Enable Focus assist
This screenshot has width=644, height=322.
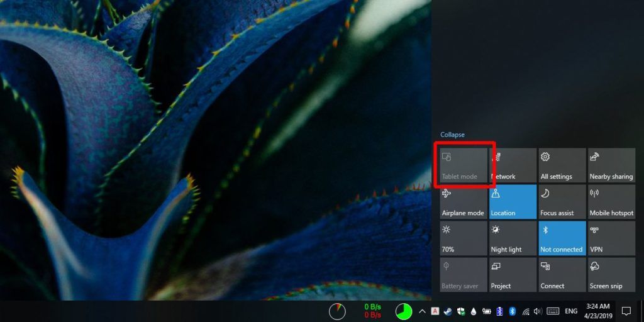point(562,202)
